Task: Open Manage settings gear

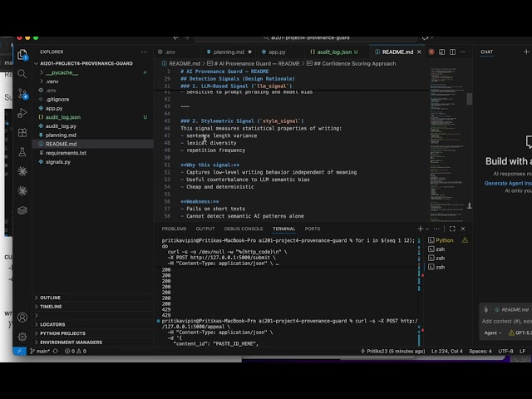Action: click(x=22, y=337)
